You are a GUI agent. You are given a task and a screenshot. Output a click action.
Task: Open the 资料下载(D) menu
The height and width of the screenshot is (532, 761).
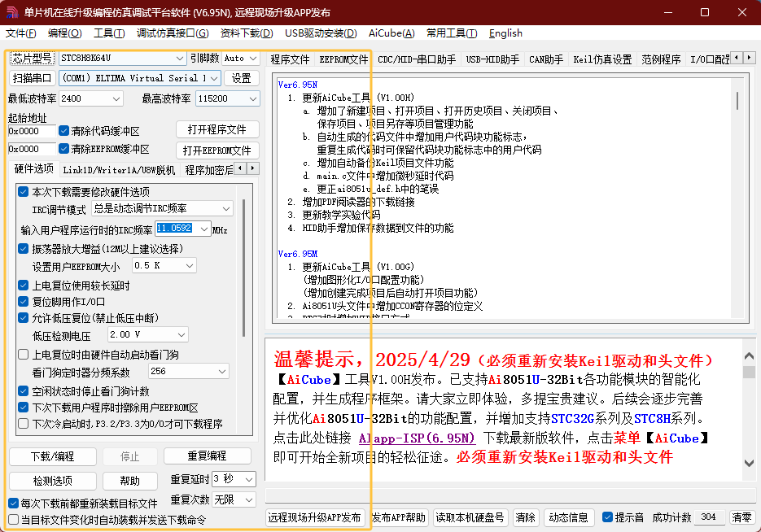(247, 33)
